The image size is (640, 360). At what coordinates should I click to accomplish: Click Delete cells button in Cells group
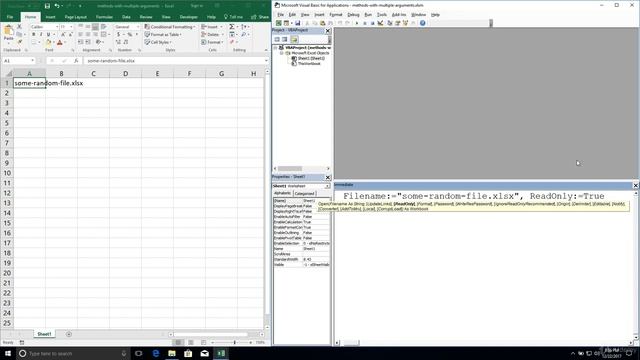pos(212,35)
